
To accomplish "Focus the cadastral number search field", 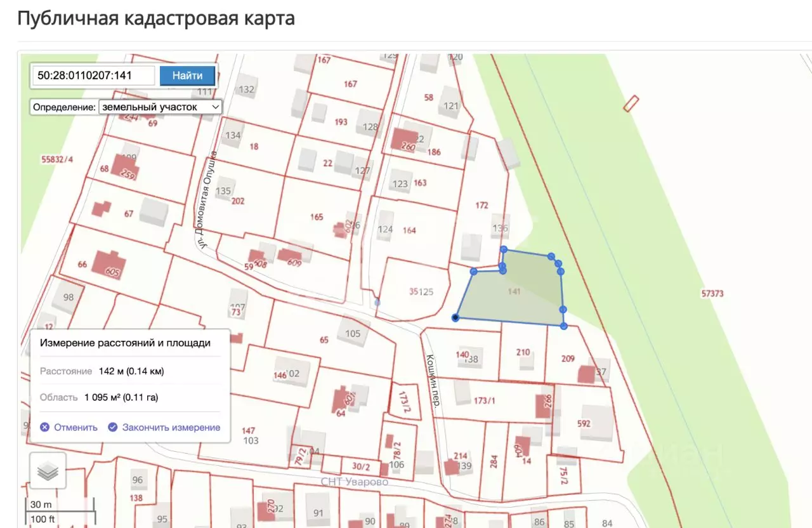I will [94, 76].
